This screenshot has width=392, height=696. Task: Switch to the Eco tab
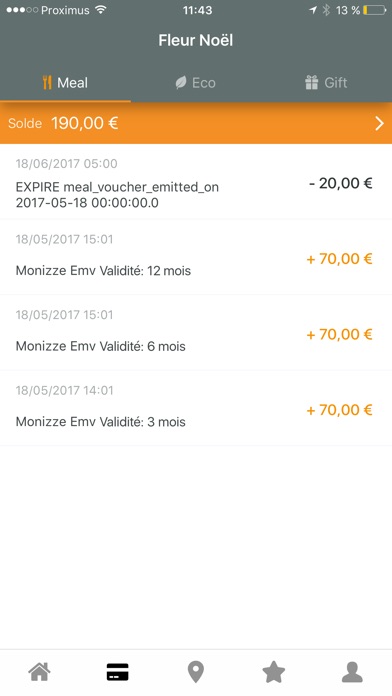pos(196,83)
